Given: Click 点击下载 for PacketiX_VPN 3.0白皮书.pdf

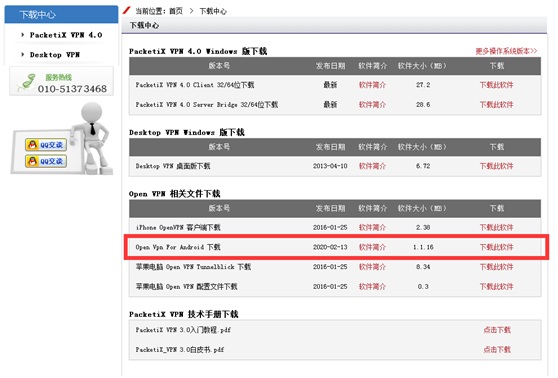Looking at the screenshot, I should point(497,350).
